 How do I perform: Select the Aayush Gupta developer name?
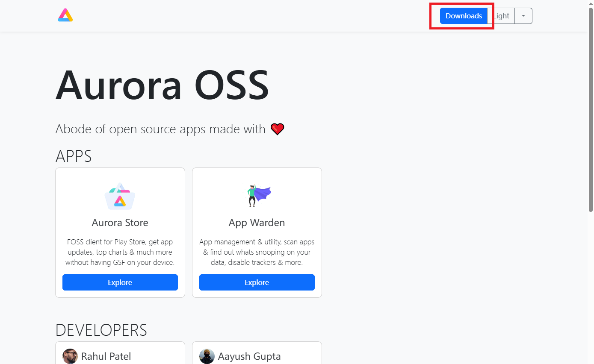(249, 356)
